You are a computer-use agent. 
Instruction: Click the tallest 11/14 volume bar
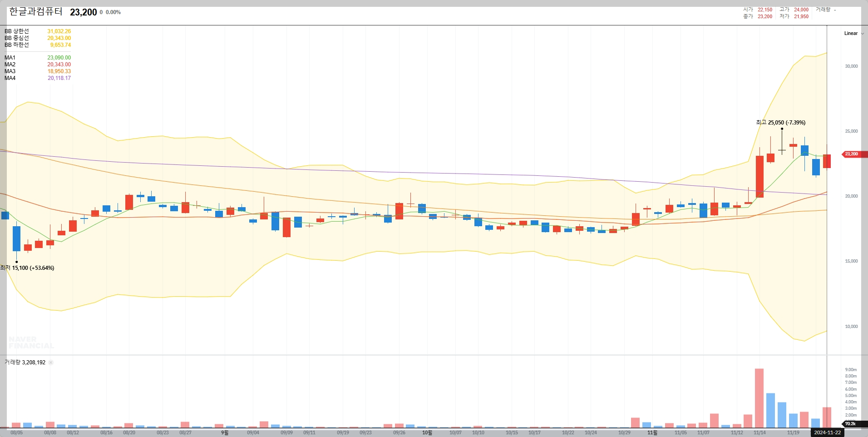coord(759,398)
